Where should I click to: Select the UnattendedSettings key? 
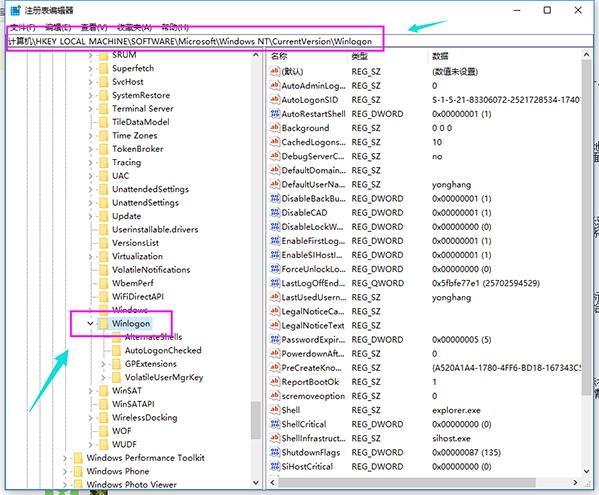pos(150,189)
